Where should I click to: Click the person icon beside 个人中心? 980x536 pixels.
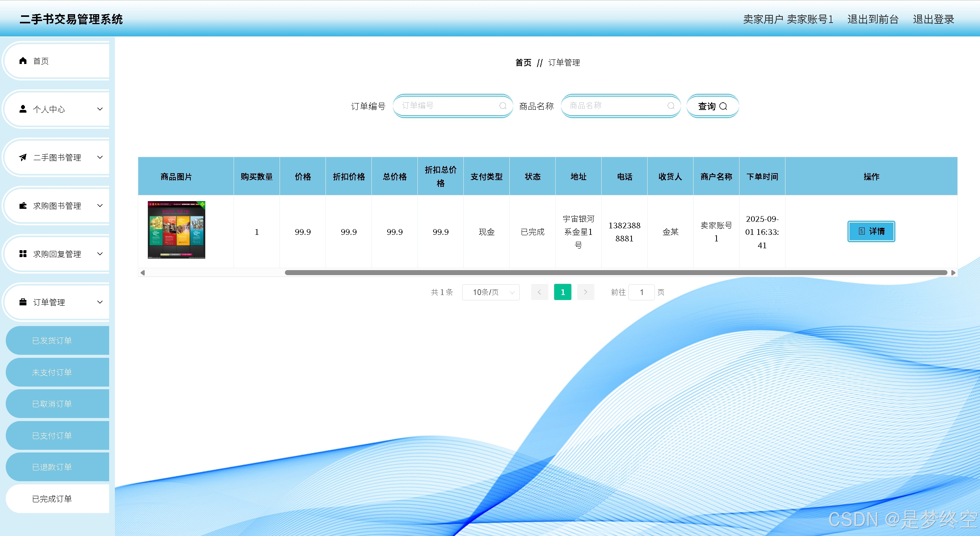coord(23,109)
